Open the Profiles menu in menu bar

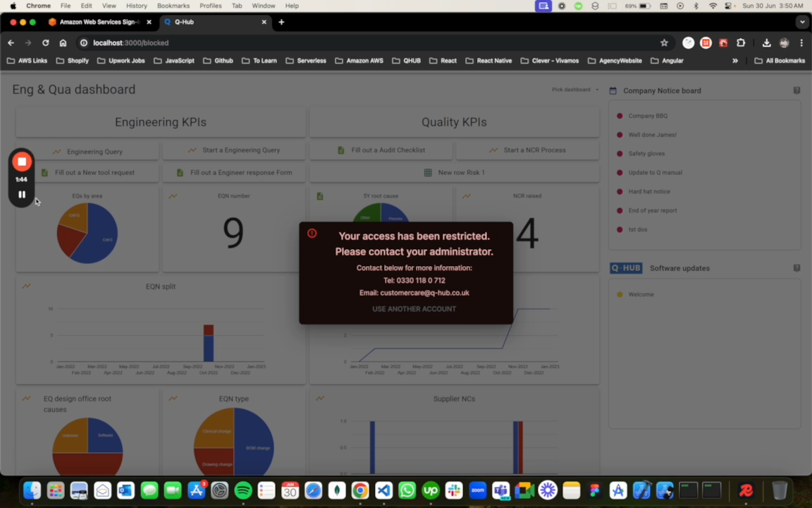pos(210,6)
